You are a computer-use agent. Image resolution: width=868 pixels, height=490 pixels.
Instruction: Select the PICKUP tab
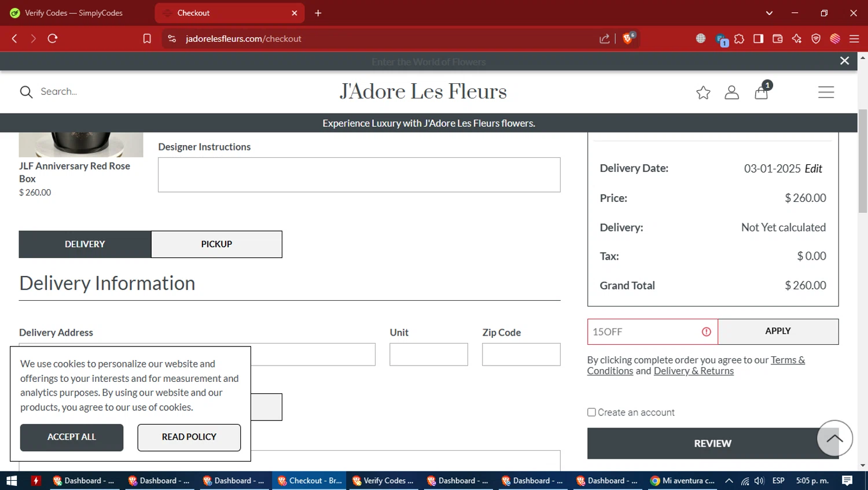point(216,244)
